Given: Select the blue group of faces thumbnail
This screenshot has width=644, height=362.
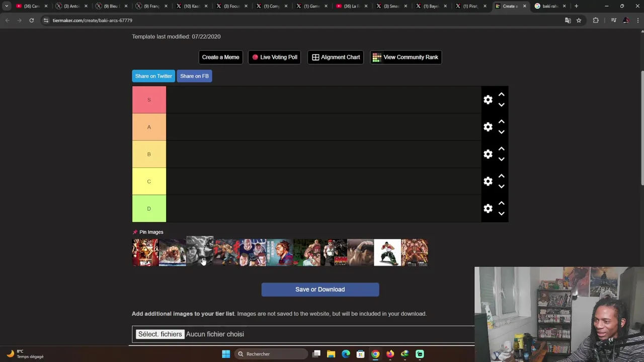Looking at the screenshot, I should 253,252.
